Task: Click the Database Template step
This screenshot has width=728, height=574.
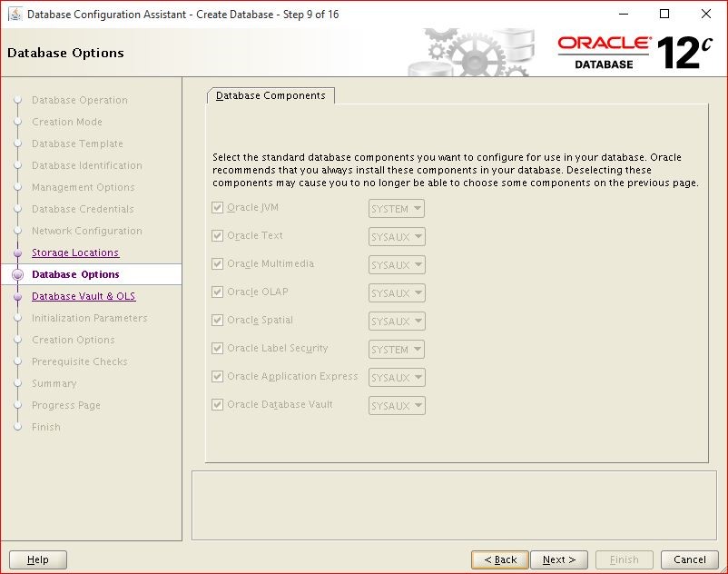Action: coord(77,144)
